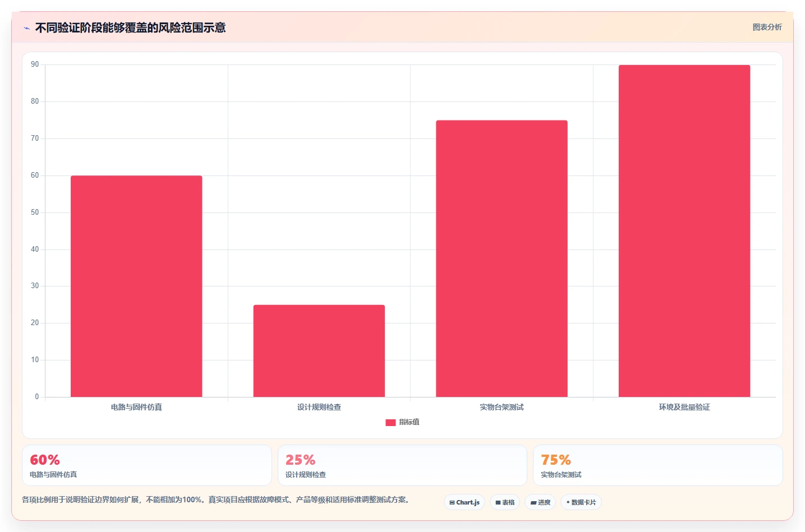
Task: Click the chart title 不同验证阶段能够覆盖的风险范围示意
Action: point(130,27)
